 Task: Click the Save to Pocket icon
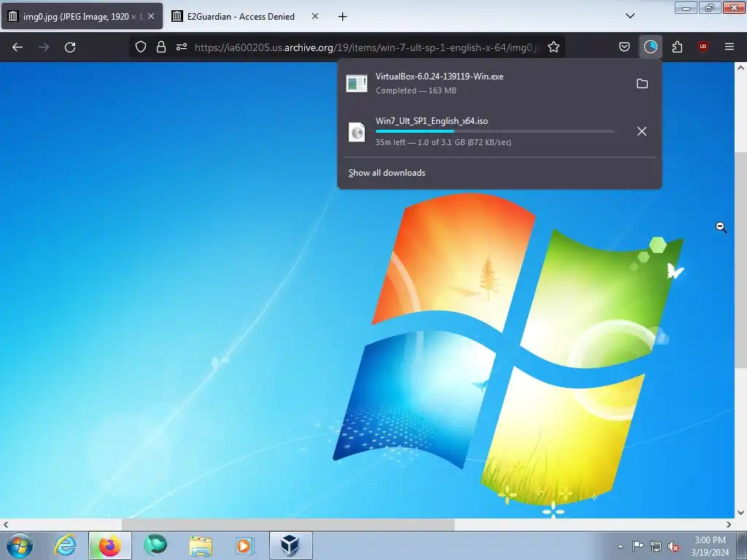pyautogui.click(x=624, y=47)
